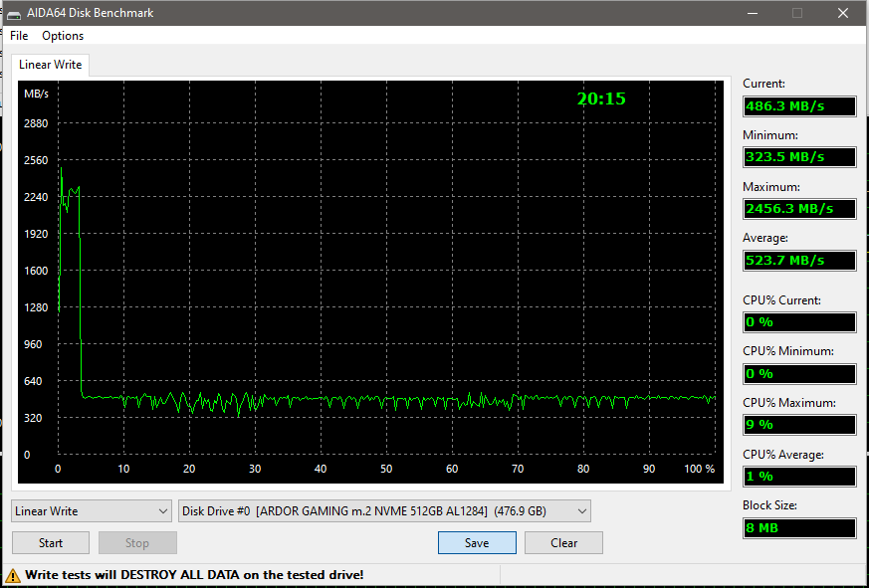The image size is (869, 588).
Task: Click the CPU% Minimum value field
Action: coord(799,373)
